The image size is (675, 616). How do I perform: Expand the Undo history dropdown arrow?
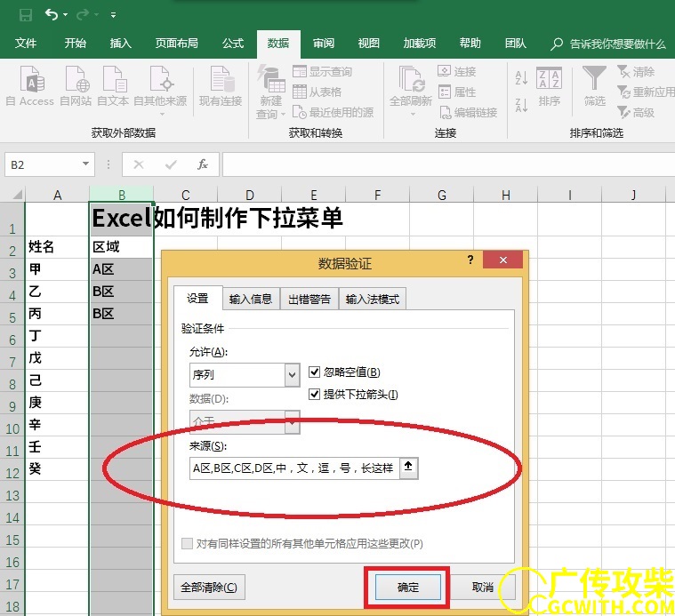66,15
